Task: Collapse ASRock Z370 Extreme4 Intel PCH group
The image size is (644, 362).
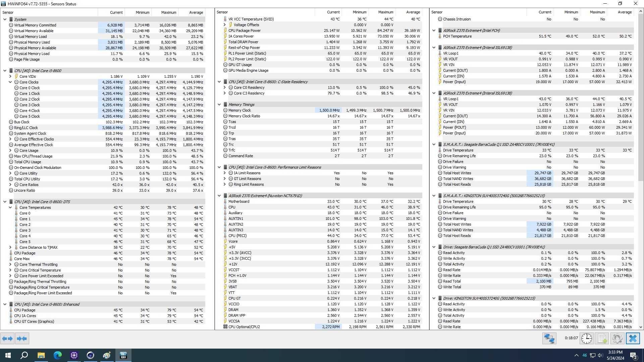Action: pyautogui.click(x=434, y=31)
